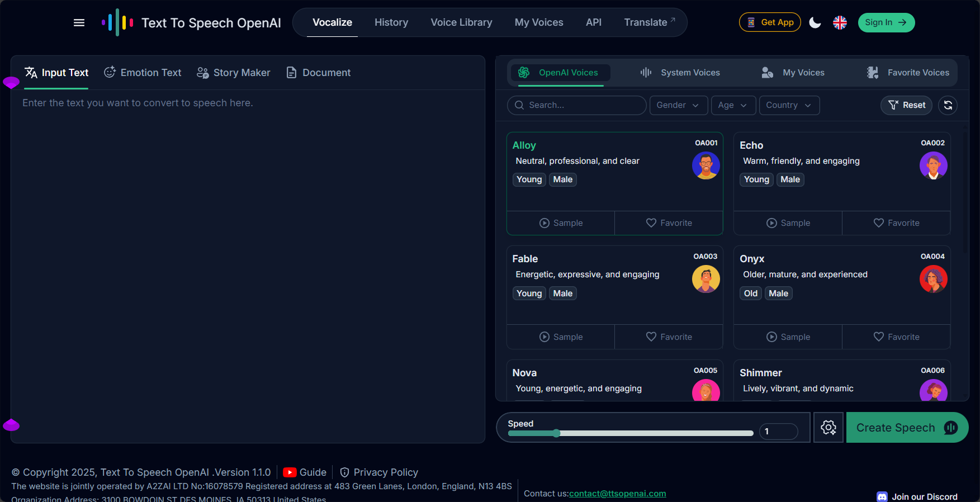
Task: Click the Echo Male tag
Action: 790,179
